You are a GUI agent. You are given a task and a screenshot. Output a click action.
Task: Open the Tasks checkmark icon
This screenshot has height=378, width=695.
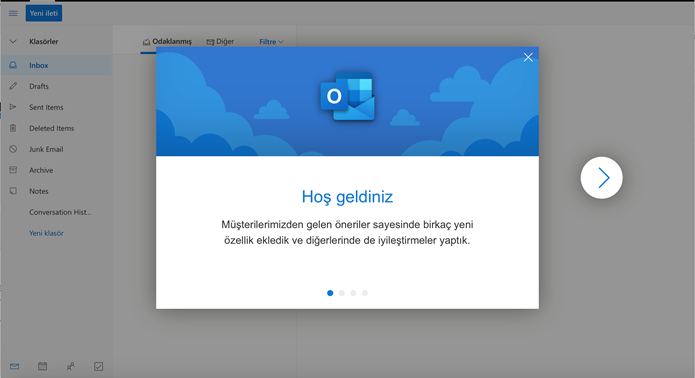pyautogui.click(x=98, y=366)
